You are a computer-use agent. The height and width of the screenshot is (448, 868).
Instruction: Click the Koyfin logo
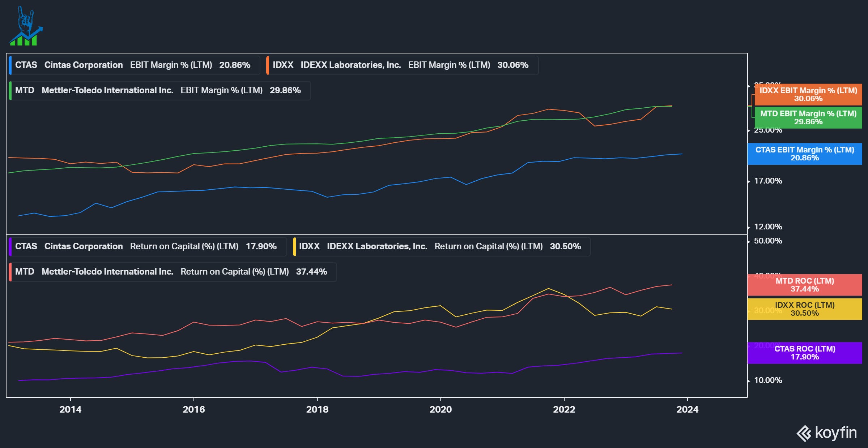[x=826, y=433]
